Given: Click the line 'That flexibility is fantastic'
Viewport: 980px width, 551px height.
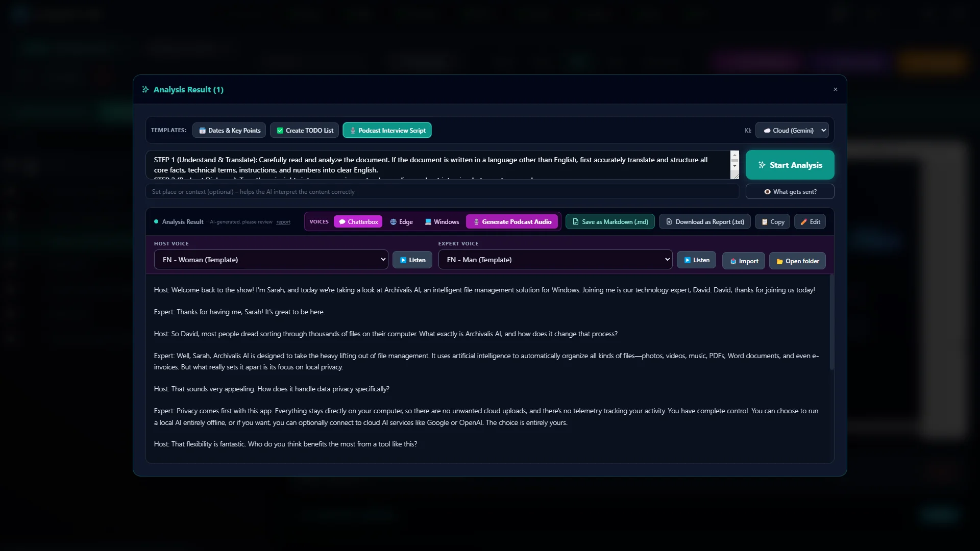Looking at the screenshot, I should pyautogui.click(x=286, y=444).
